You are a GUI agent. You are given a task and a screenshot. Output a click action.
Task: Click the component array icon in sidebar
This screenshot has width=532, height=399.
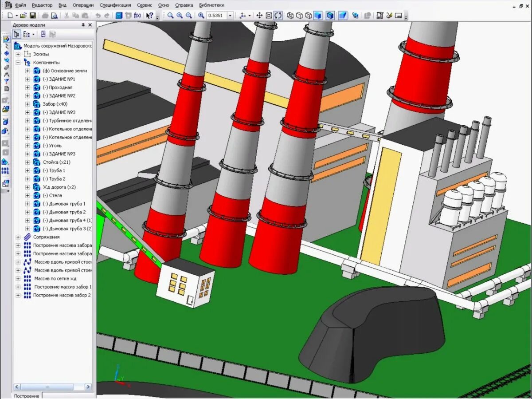tap(6, 170)
